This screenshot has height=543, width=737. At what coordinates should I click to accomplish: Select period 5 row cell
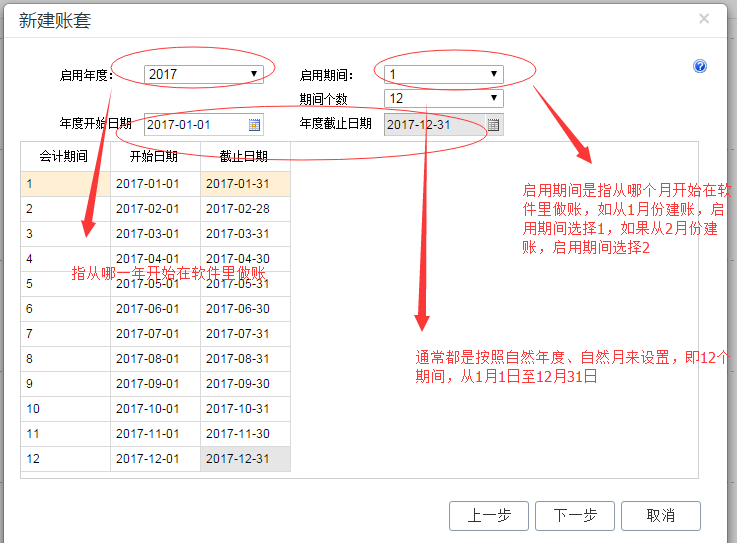65,283
